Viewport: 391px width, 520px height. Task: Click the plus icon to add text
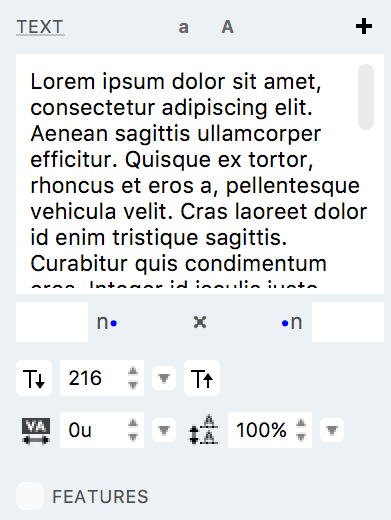pyautogui.click(x=364, y=26)
